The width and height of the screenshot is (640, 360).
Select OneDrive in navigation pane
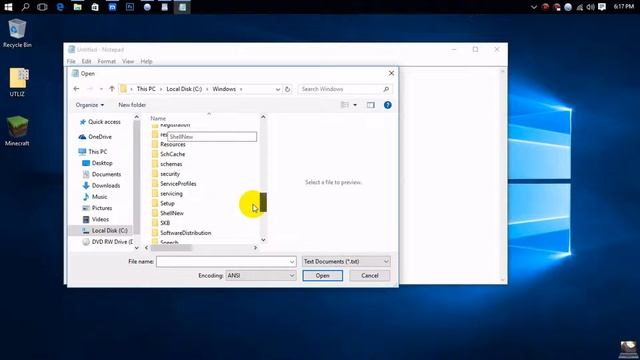[96, 137]
